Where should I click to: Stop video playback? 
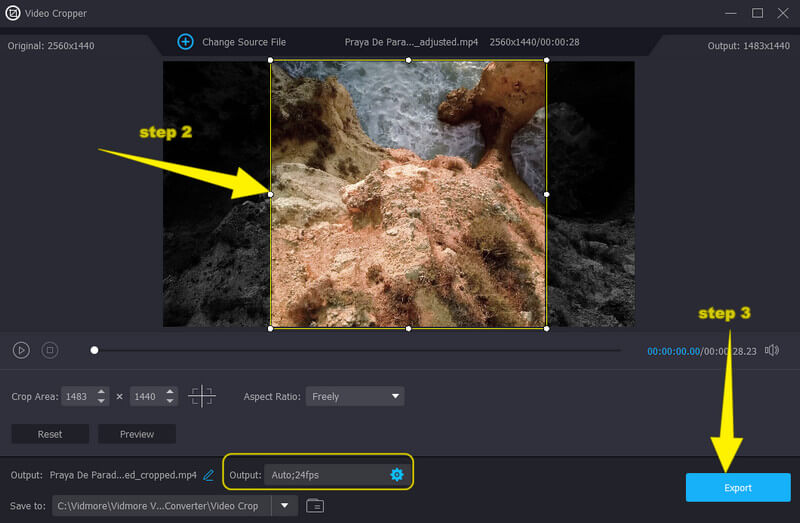(50, 350)
